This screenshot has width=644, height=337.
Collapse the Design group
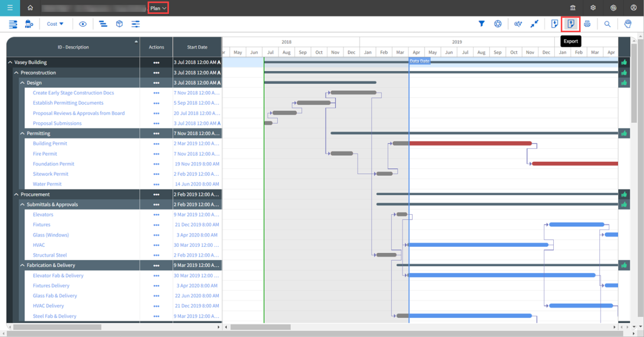coord(22,83)
